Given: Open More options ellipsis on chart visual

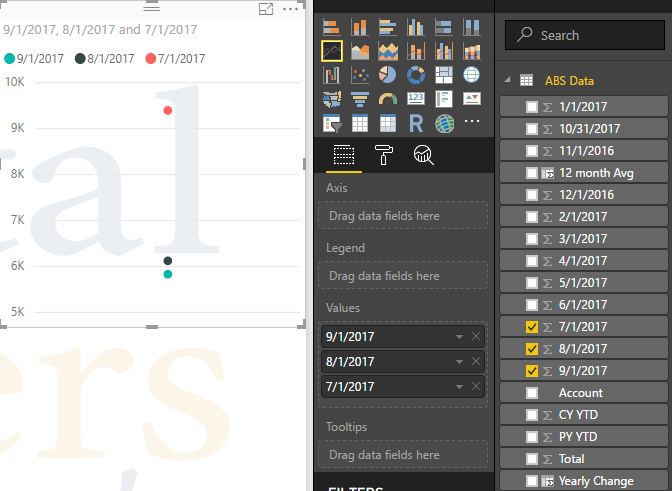Looking at the screenshot, I should tap(291, 9).
